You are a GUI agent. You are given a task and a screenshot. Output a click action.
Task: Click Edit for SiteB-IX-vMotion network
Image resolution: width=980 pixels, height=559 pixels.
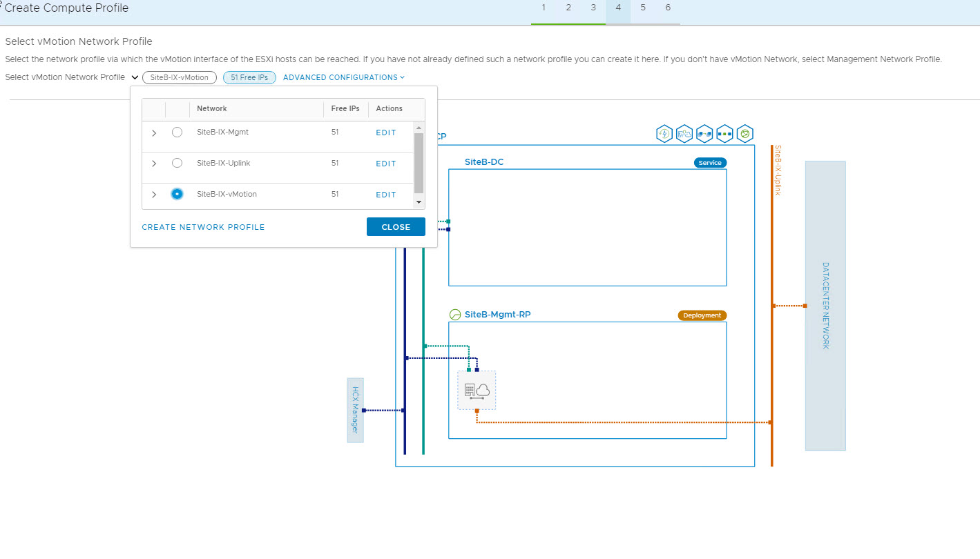tap(386, 195)
